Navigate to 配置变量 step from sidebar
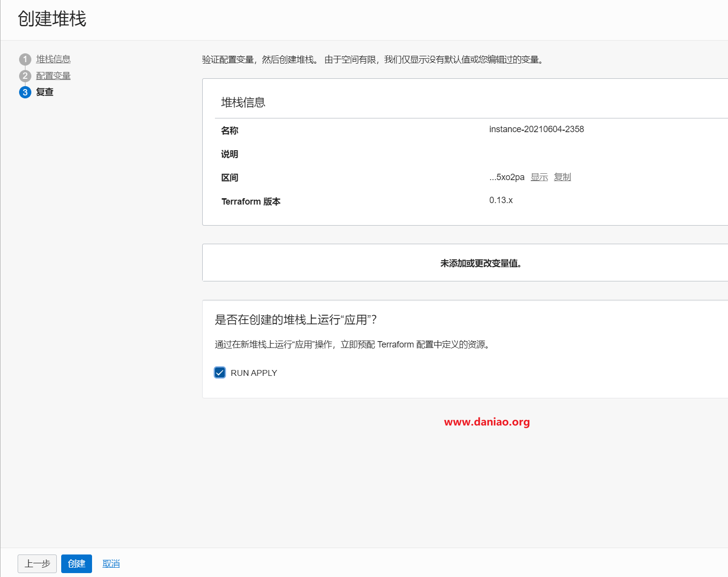 click(53, 75)
